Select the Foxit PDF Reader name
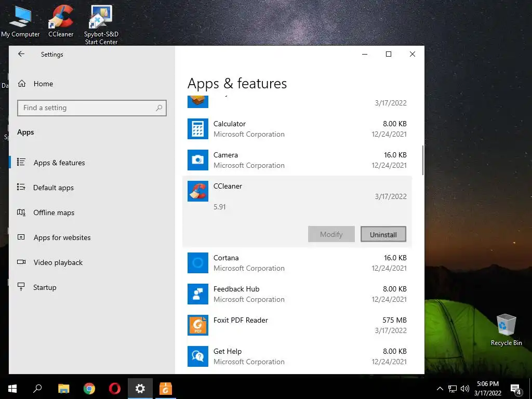 (x=241, y=320)
